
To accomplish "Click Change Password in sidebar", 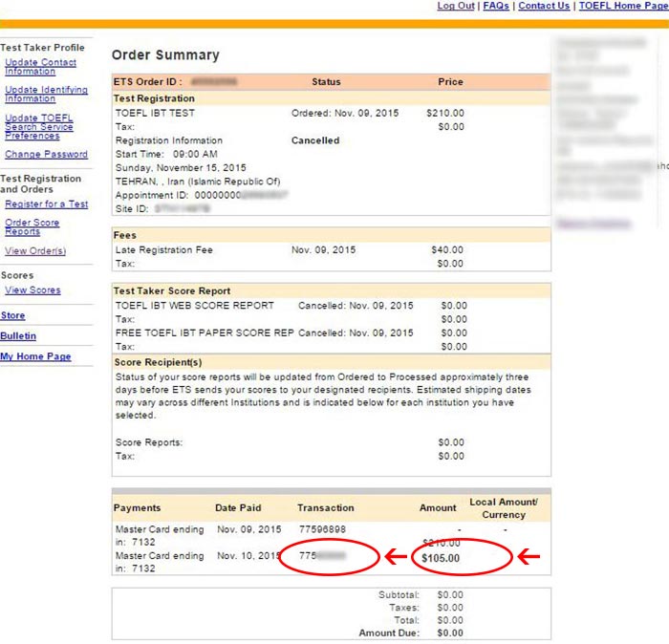I will pos(46,155).
